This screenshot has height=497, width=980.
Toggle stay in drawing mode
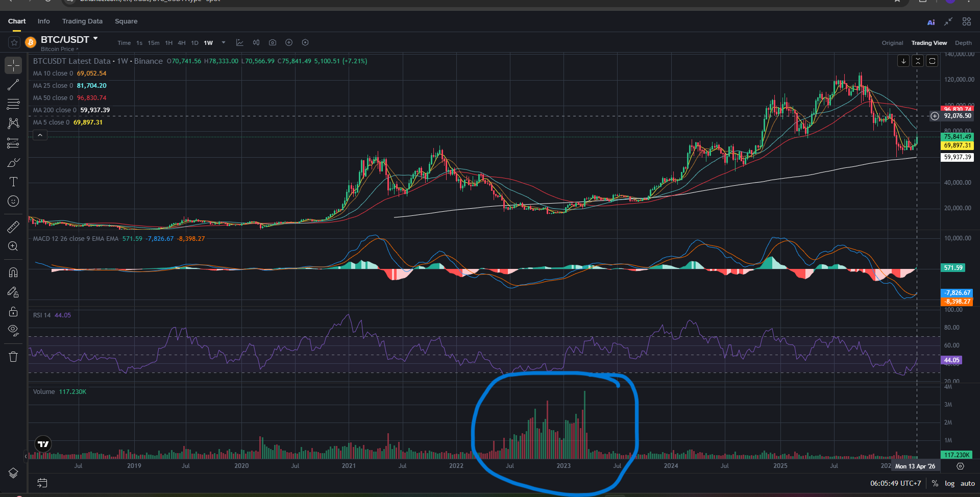(x=13, y=292)
